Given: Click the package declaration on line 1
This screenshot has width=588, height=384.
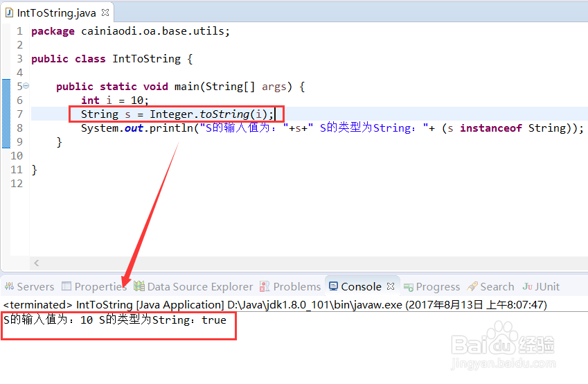Looking at the screenshot, I should click(130, 31).
